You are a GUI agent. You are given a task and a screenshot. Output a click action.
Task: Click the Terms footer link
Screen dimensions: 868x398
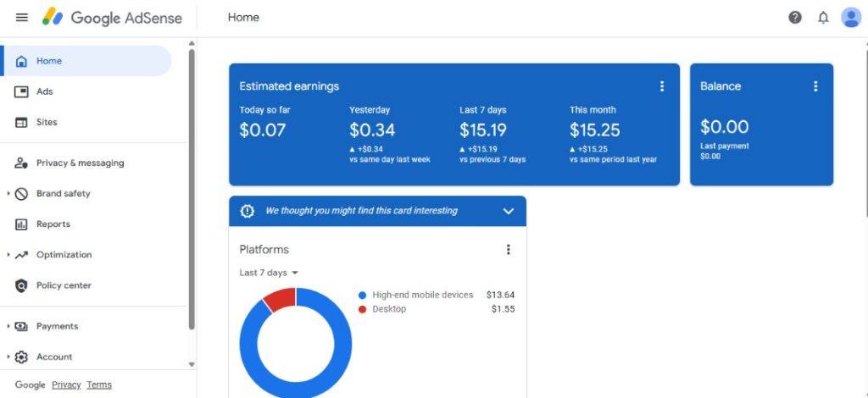coord(99,384)
